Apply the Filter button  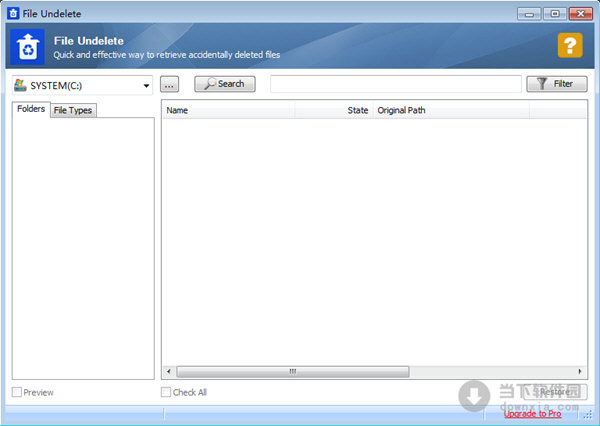pyautogui.click(x=557, y=84)
